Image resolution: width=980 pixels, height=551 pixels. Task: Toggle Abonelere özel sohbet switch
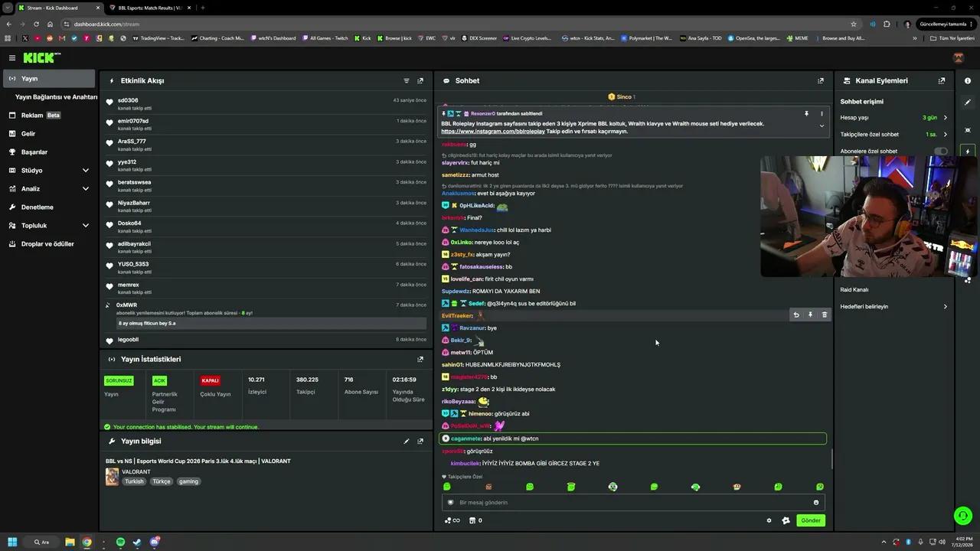[x=941, y=151]
